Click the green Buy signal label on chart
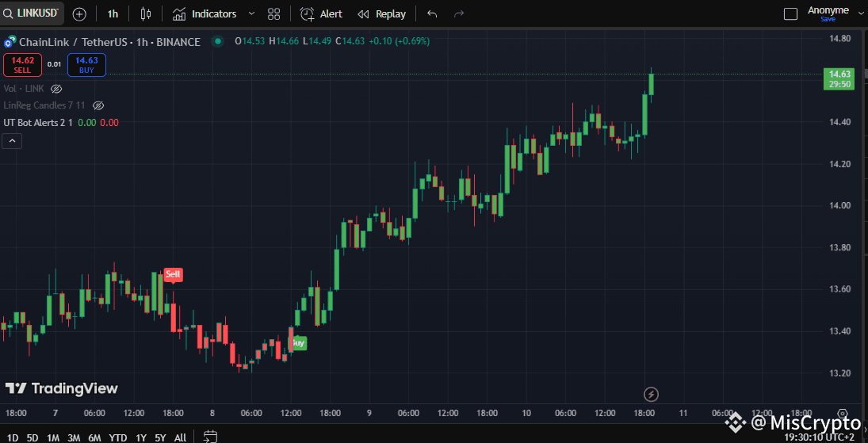This screenshot has height=443, width=868. pyautogui.click(x=299, y=343)
